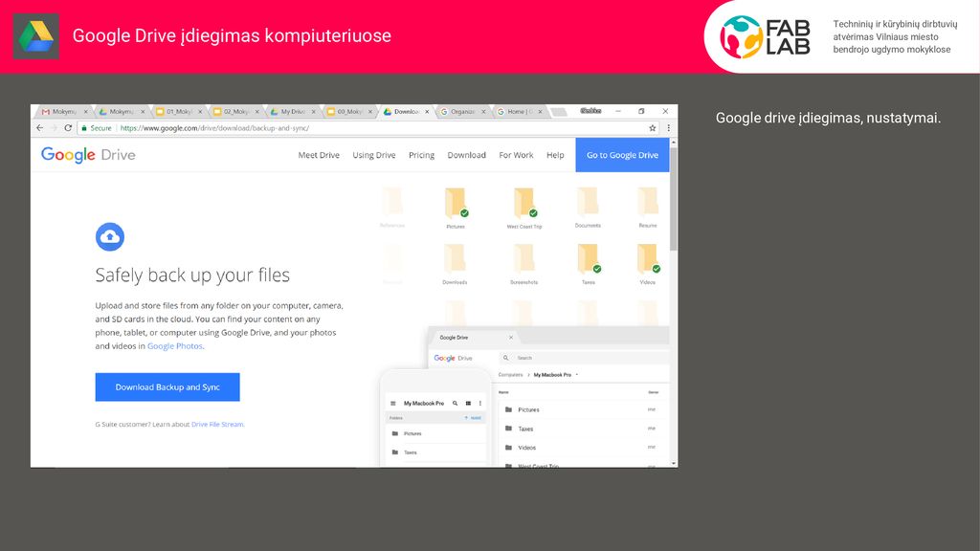Bookmark this page with the star icon
980x551 pixels.
point(653,128)
